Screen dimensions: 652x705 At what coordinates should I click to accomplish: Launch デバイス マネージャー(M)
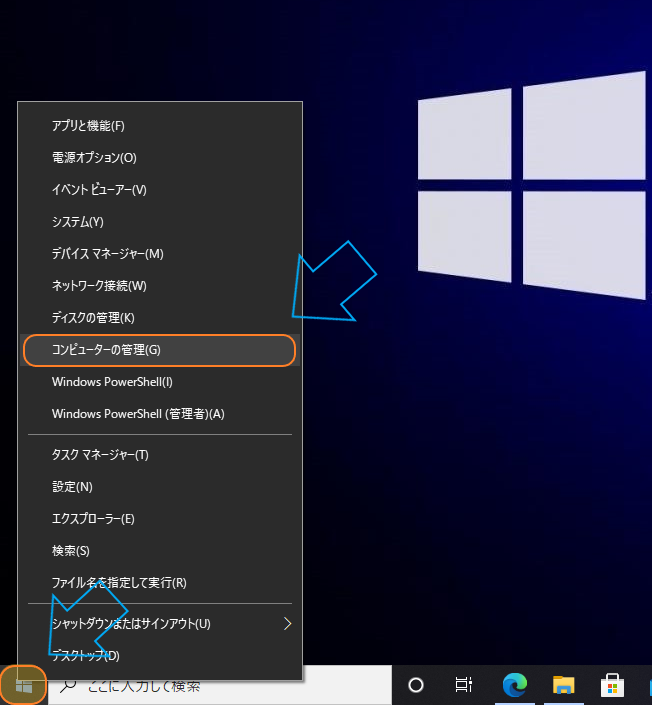click(160, 254)
